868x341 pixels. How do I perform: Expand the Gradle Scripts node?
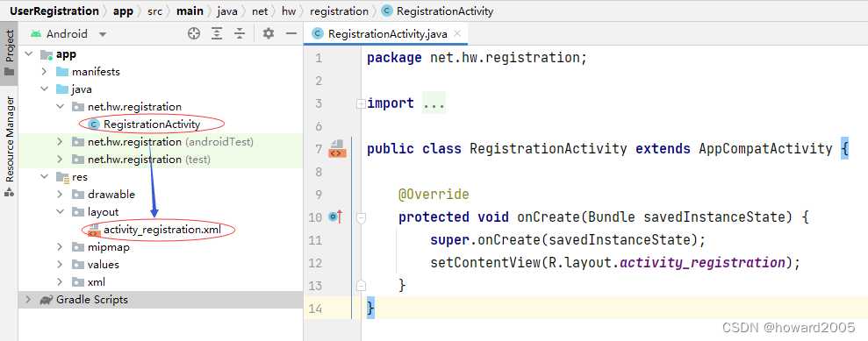(x=28, y=300)
